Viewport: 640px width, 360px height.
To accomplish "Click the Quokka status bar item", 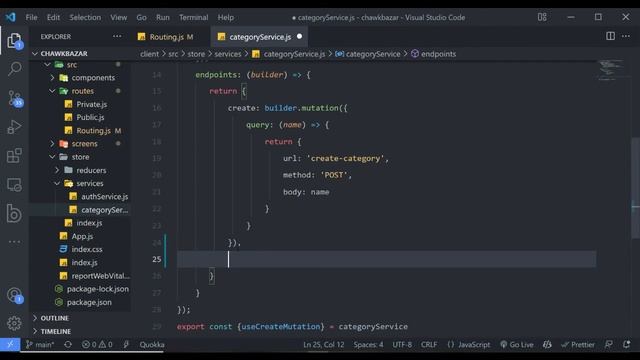I will (x=152, y=344).
